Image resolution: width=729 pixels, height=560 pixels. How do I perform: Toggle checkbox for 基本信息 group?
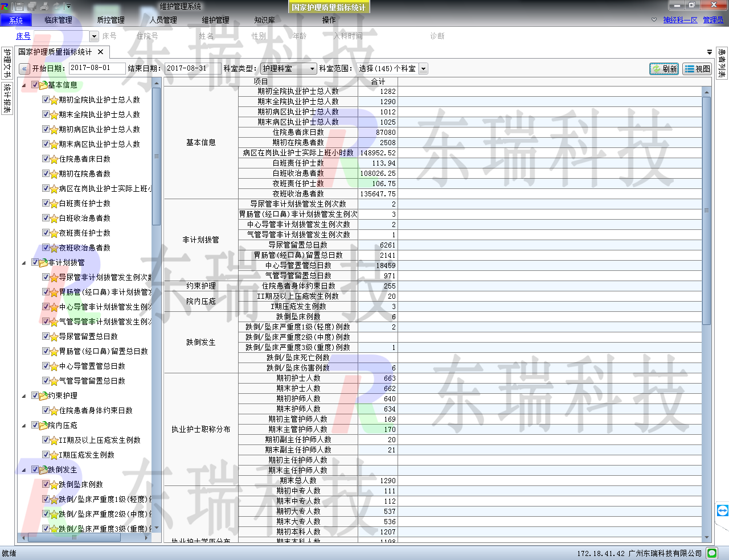[x=35, y=85]
